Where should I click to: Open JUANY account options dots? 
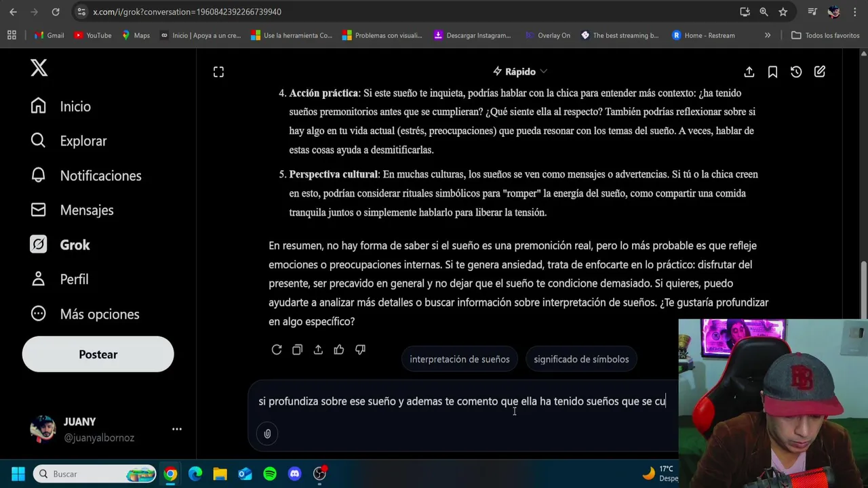(x=177, y=429)
